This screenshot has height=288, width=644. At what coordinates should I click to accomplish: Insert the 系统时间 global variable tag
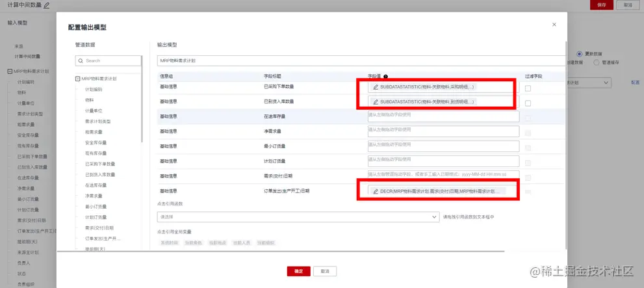pos(169,242)
